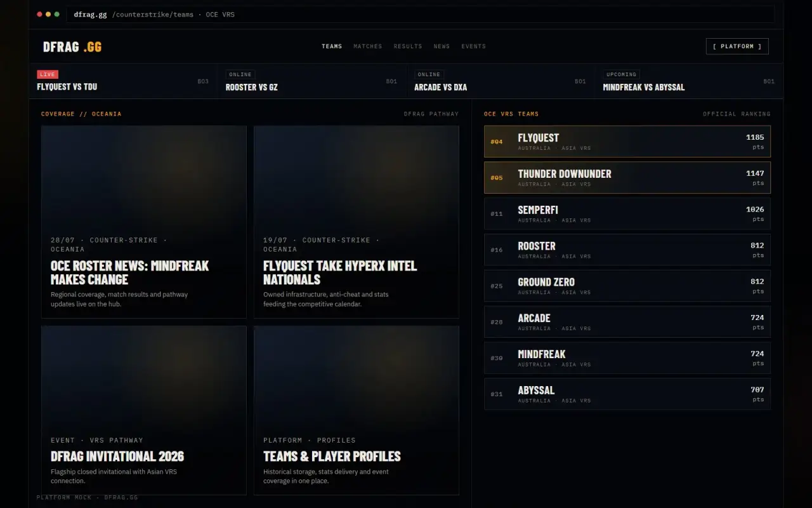This screenshot has width=812, height=508.
Task: Select FLYQUEST ranked #04 team row
Action: (x=627, y=142)
